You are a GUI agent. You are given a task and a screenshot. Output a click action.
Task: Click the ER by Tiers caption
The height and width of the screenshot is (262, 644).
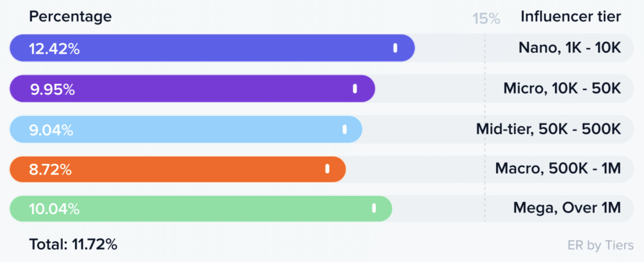click(601, 245)
